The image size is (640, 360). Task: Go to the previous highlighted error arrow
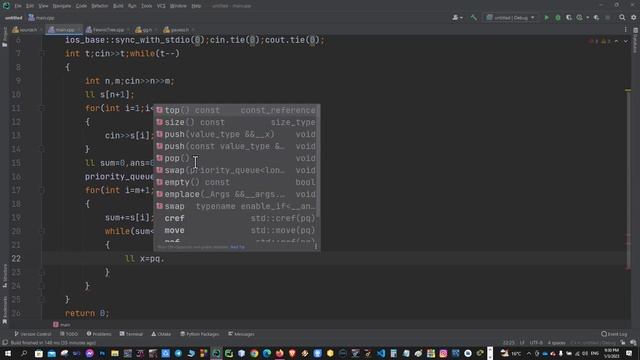(616, 41)
